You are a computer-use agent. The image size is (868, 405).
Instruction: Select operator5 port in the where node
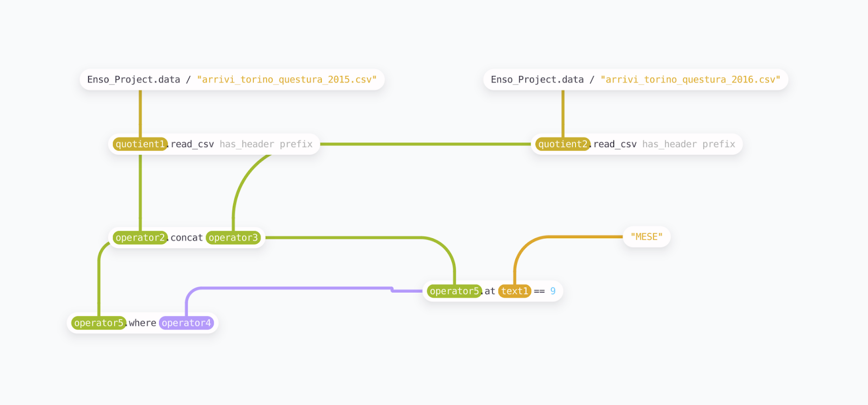pyautogui.click(x=99, y=324)
